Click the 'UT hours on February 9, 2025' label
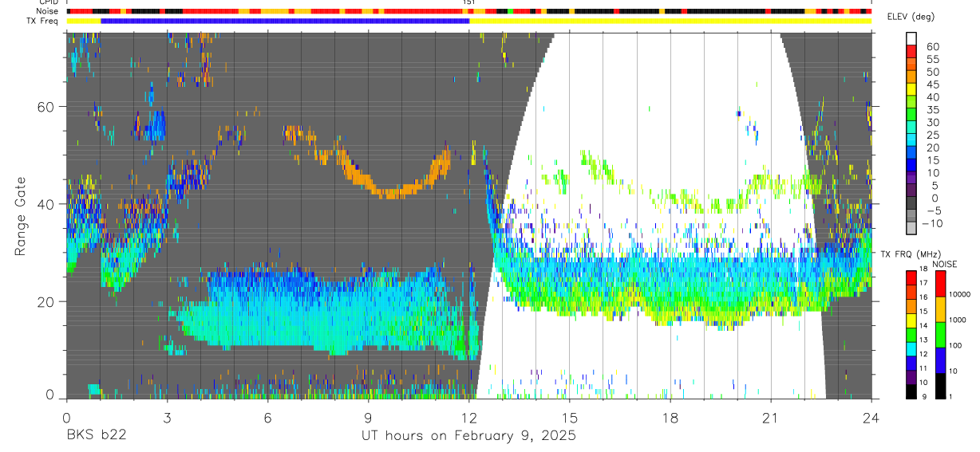The image size is (980, 452). coord(469,436)
